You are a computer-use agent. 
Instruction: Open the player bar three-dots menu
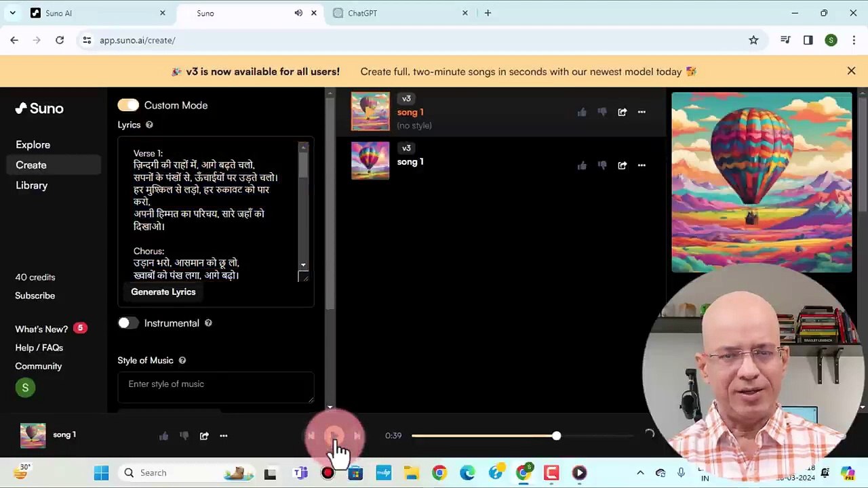224,436
